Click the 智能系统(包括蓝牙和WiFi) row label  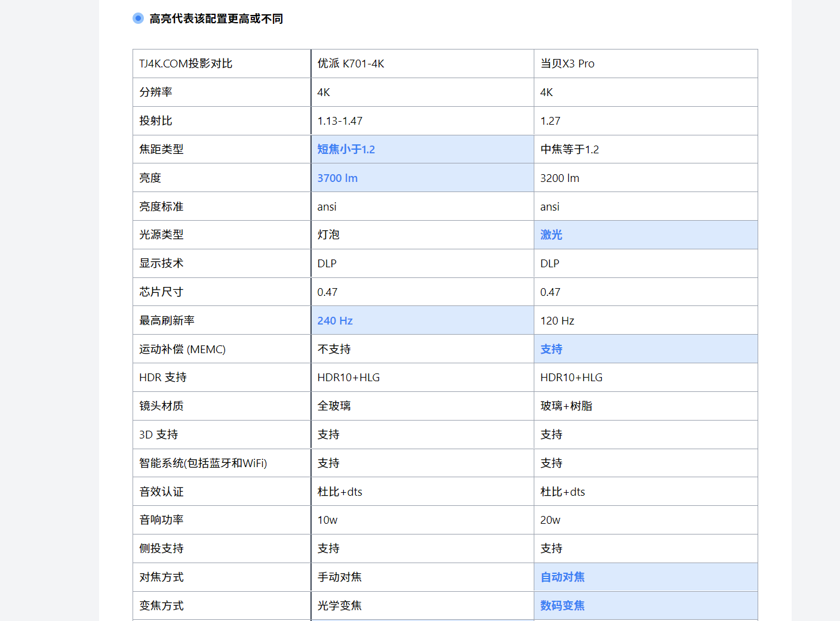[x=203, y=464]
